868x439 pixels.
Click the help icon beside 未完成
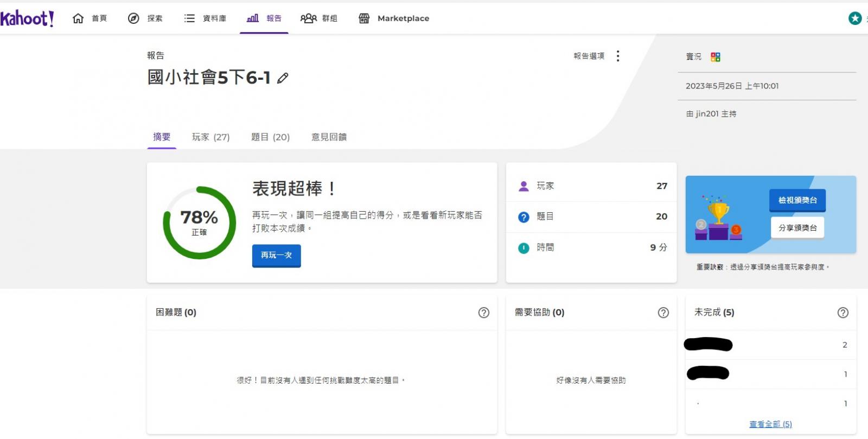coord(843,313)
